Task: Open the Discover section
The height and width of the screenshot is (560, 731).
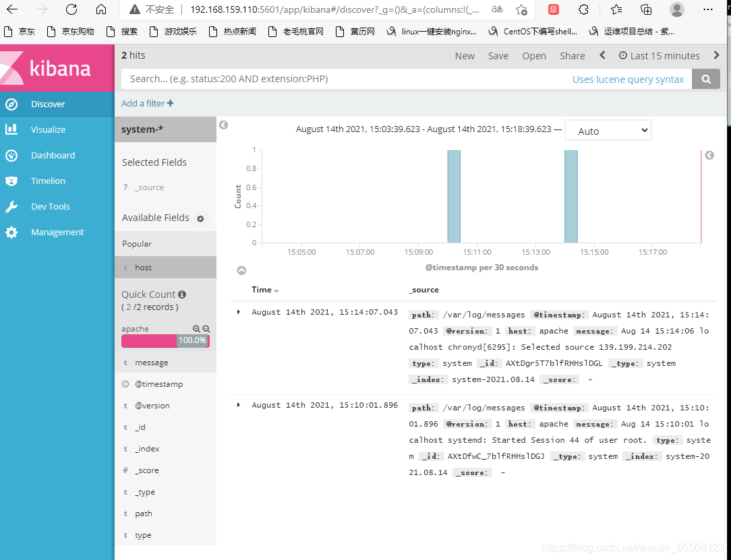Action: 57,104
